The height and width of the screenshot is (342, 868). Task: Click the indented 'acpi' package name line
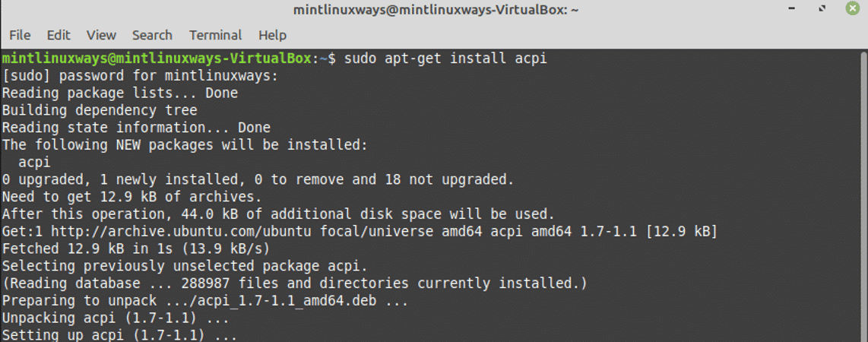(x=34, y=163)
